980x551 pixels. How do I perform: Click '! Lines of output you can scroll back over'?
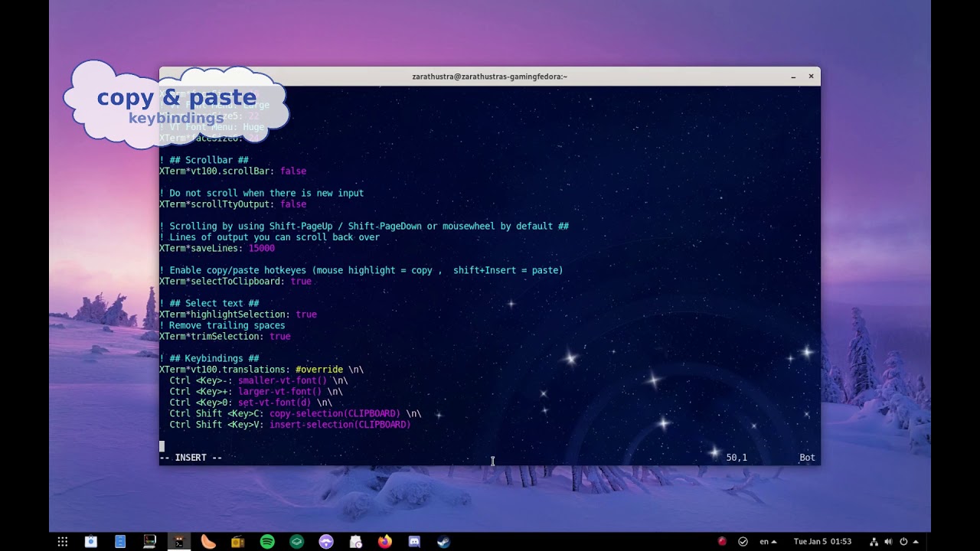[x=269, y=237]
